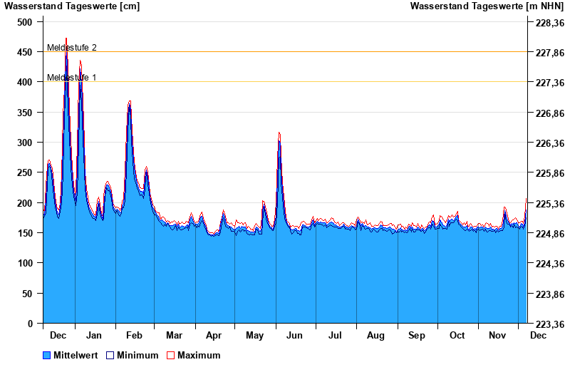
Task: Click the red-outlined Maximum legend swatch
Action: click(x=170, y=356)
